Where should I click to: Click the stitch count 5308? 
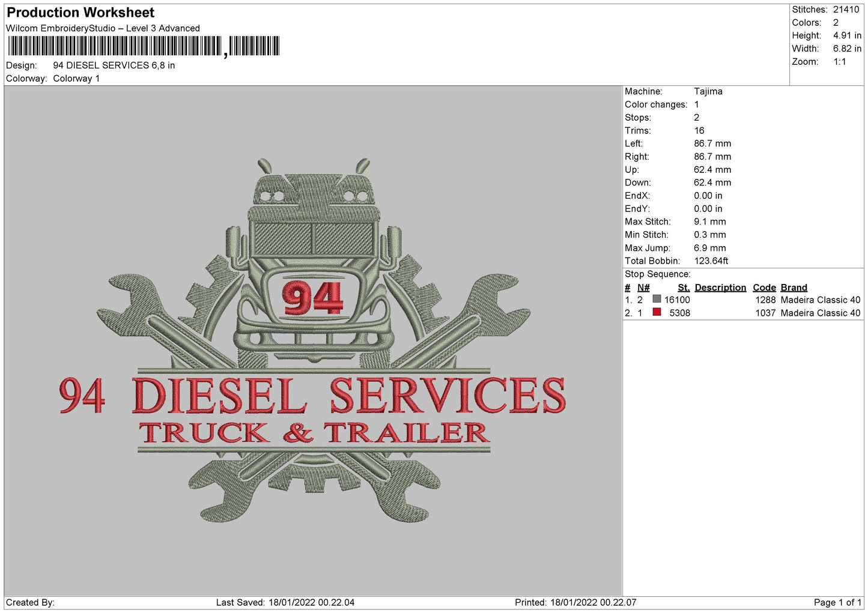click(x=680, y=313)
